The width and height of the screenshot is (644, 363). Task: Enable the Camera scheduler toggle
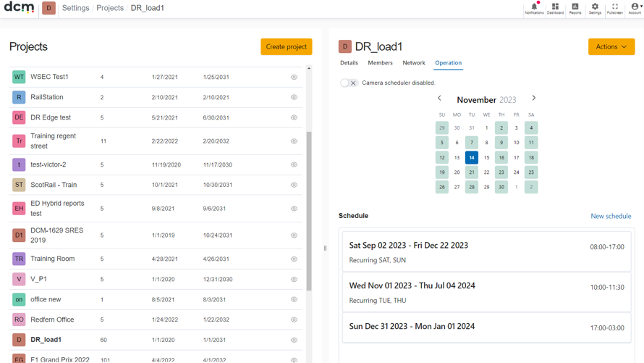coord(349,83)
